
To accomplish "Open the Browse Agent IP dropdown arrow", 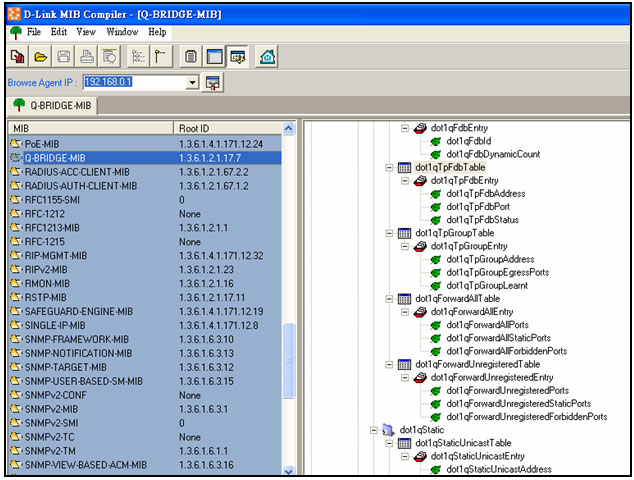I will [x=193, y=83].
